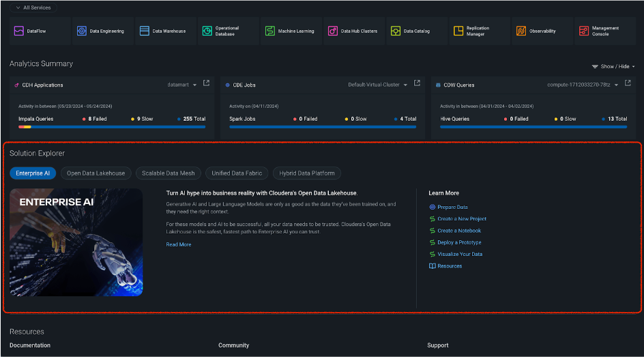Open the Data Catalog service
Viewport: 644px width, 357px height.
(x=416, y=31)
